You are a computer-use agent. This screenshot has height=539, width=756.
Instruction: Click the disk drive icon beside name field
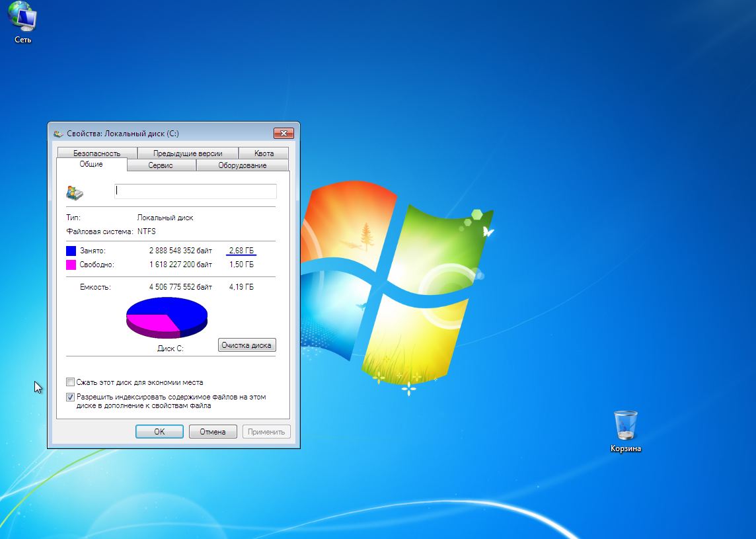(x=75, y=192)
